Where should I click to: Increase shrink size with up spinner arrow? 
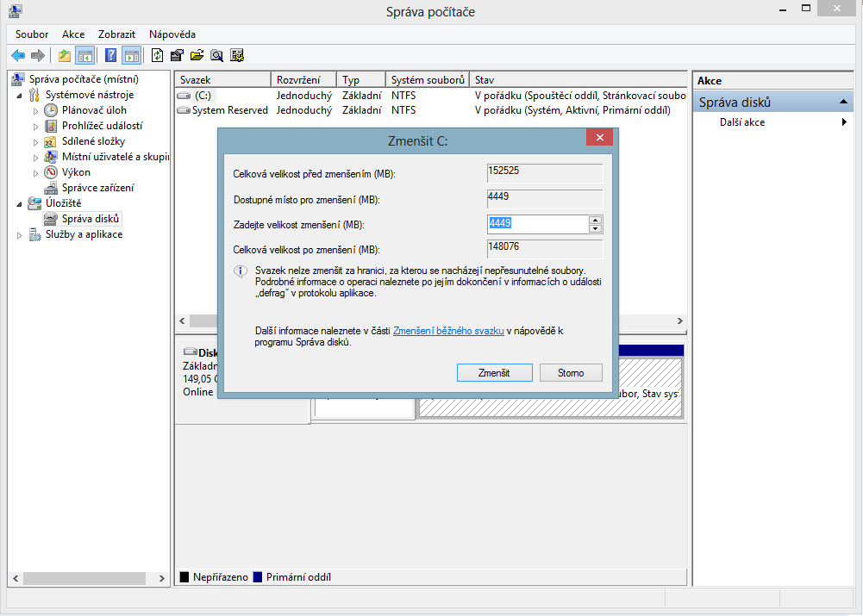click(x=595, y=220)
